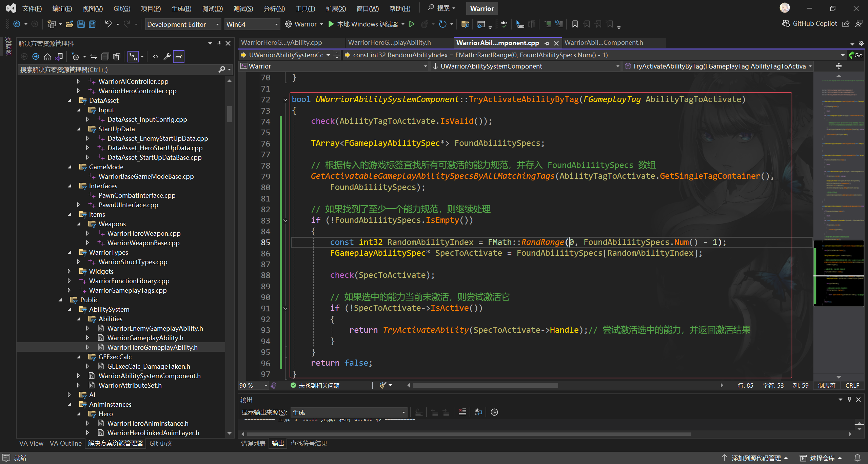This screenshot has height=464, width=868.
Task: Open the 调试(D) menu
Action: [212, 8]
